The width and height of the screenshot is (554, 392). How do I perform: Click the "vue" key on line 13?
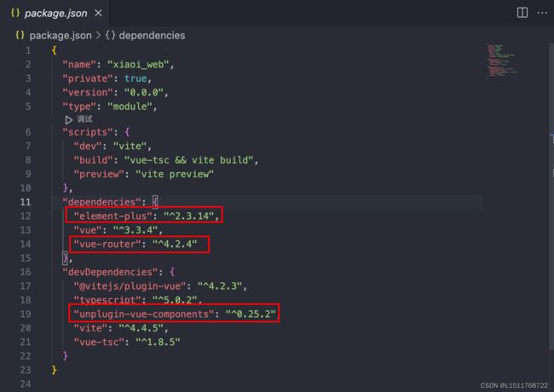point(88,230)
